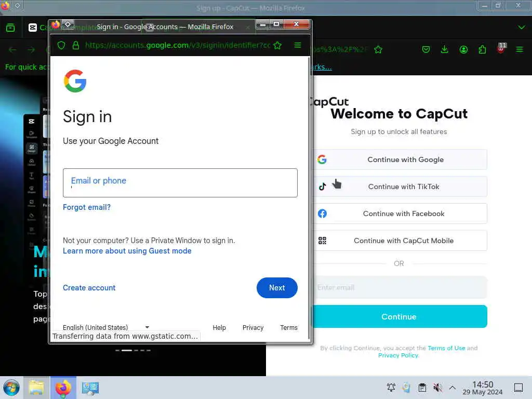The height and width of the screenshot is (399, 532).
Task: Click the red extension badge showing 11
Action: 501,48
